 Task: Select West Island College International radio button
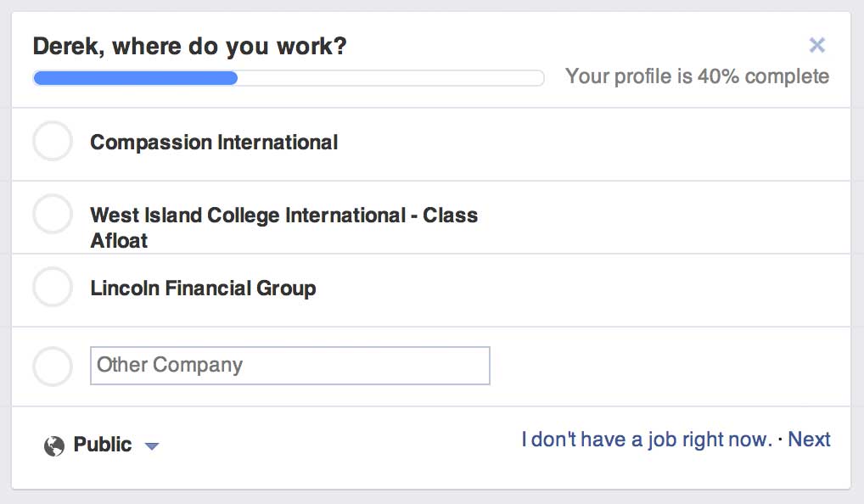[53, 214]
